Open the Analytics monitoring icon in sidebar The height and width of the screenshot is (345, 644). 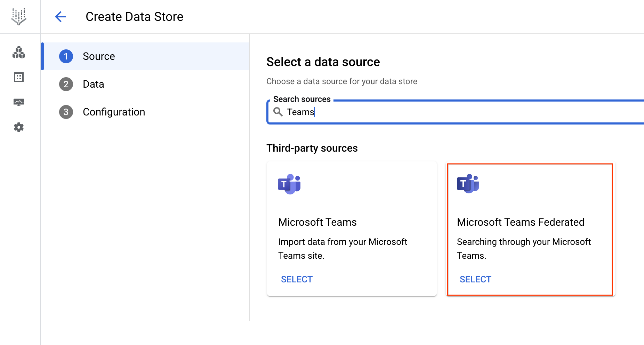pyautogui.click(x=18, y=102)
